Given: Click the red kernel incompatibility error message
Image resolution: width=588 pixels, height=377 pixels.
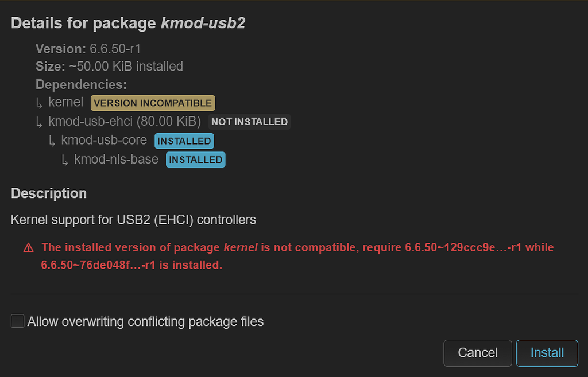Looking at the screenshot, I should tap(297, 256).
